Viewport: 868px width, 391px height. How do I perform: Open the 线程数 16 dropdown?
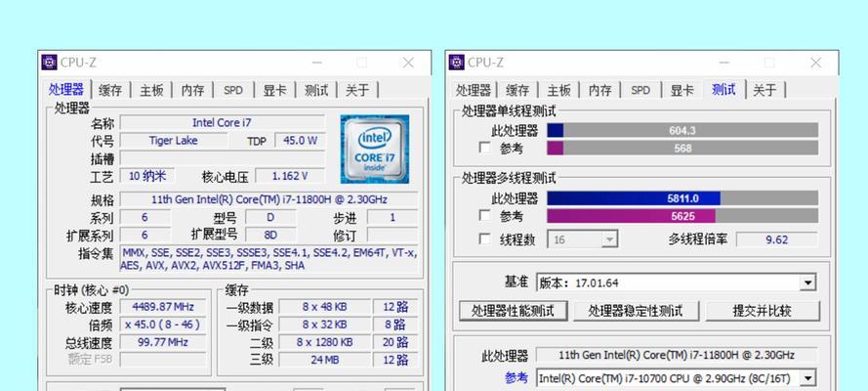tap(582, 239)
